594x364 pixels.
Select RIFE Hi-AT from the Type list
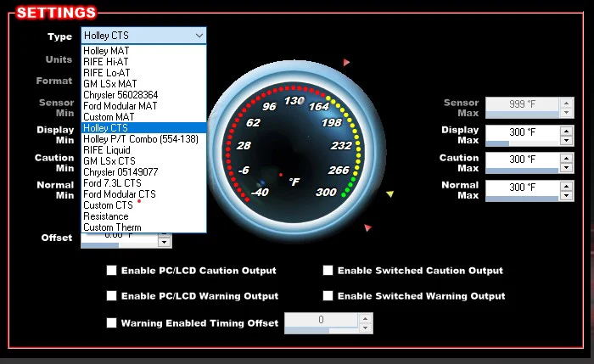pos(106,62)
